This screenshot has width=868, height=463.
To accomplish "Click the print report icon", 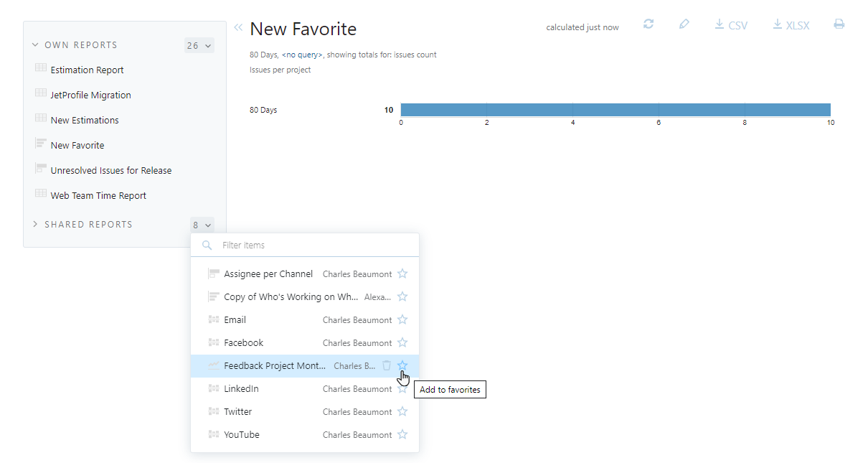I will click(839, 24).
